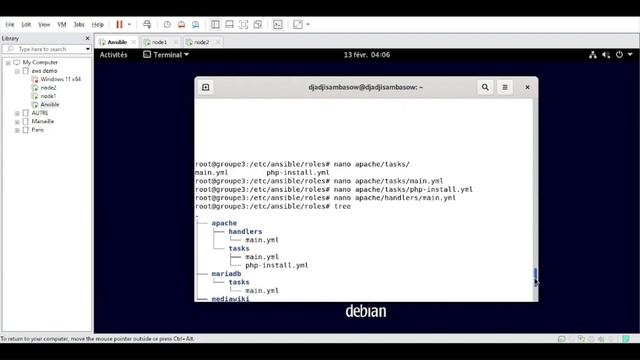
Task: Click the green message log icon
Action: point(626,339)
